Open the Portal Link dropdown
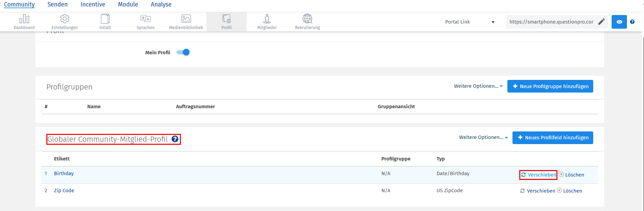 click(x=470, y=22)
